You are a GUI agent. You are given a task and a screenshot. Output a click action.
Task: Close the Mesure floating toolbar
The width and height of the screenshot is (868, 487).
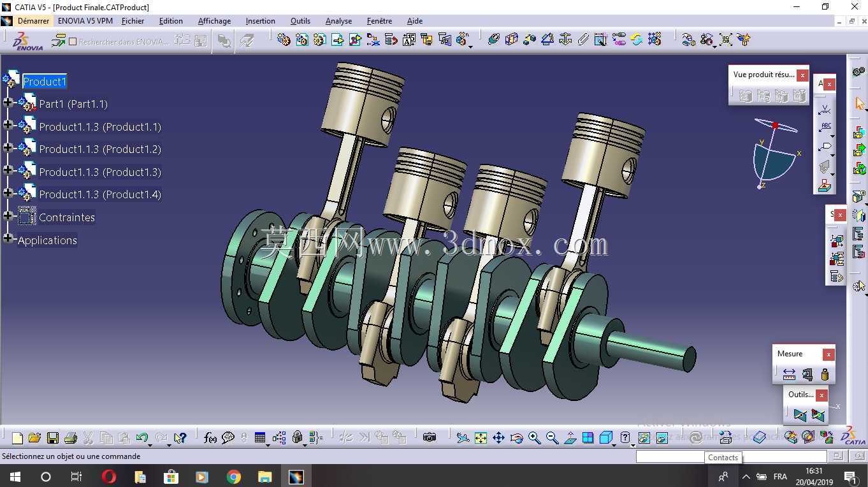[x=828, y=354]
